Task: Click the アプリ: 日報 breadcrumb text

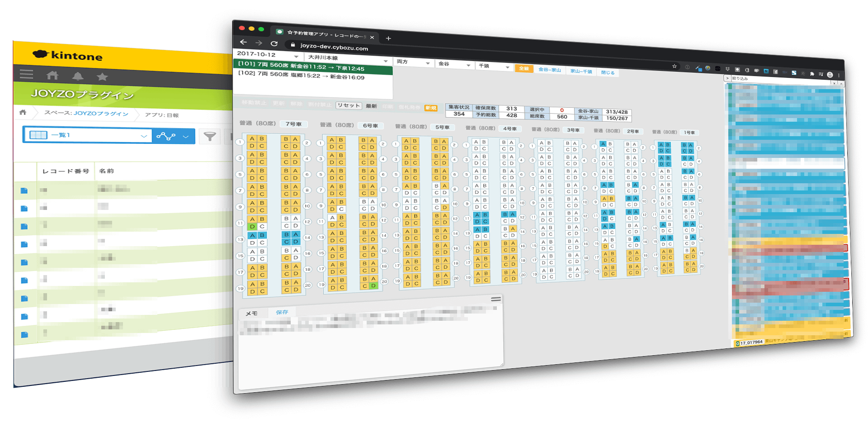Action: (x=161, y=115)
